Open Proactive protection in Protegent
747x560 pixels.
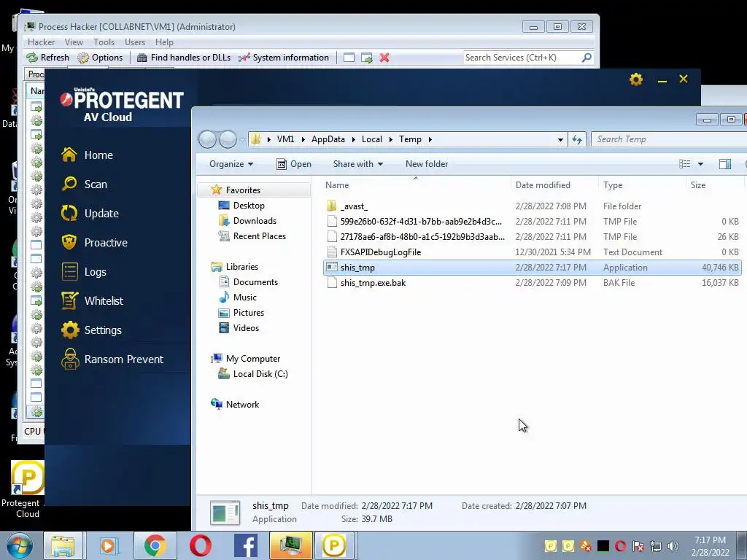coord(94,242)
